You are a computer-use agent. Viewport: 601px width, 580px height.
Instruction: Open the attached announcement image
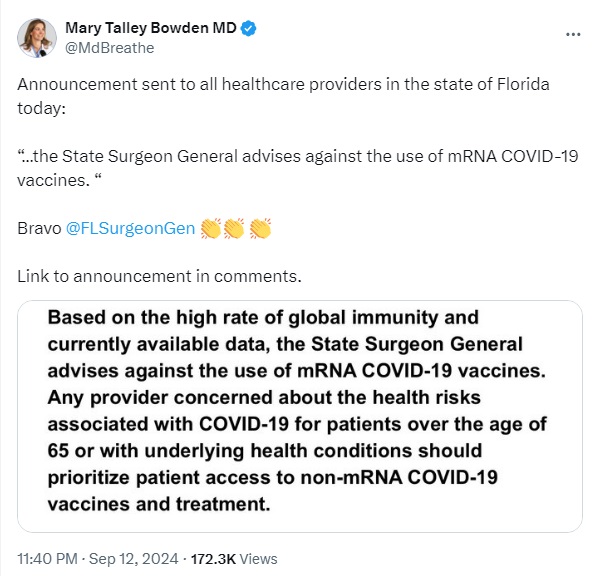click(300, 416)
